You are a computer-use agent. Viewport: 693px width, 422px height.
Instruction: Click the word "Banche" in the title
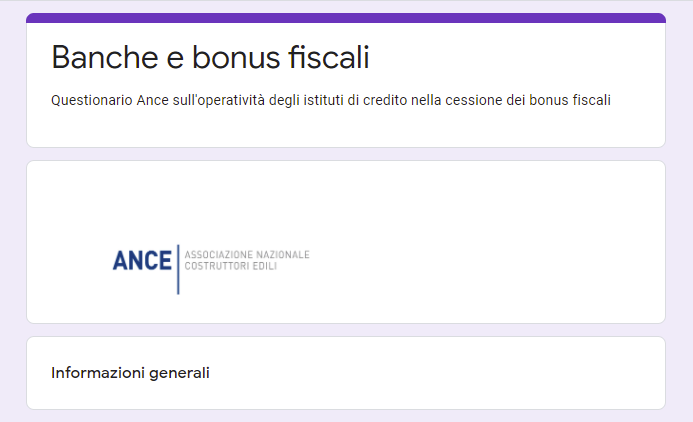pyautogui.click(x=105, y=57)
